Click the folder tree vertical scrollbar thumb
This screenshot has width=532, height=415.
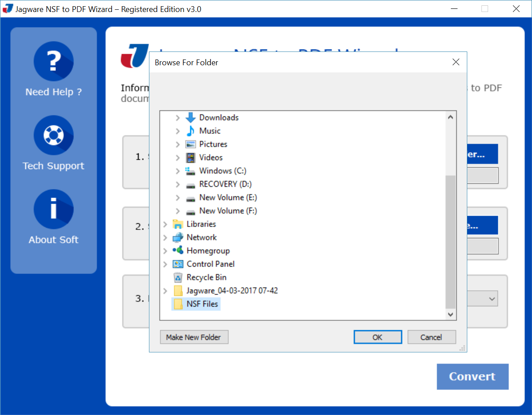click(x=450, y=242)
